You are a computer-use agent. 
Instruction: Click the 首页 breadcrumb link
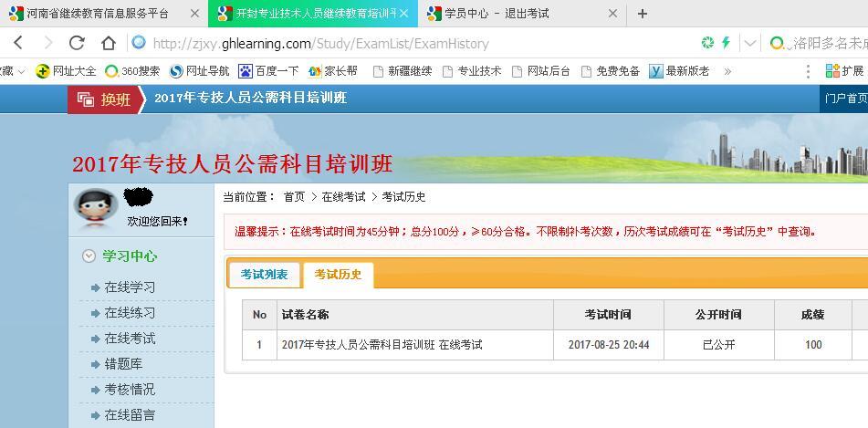tap(294, 197)
